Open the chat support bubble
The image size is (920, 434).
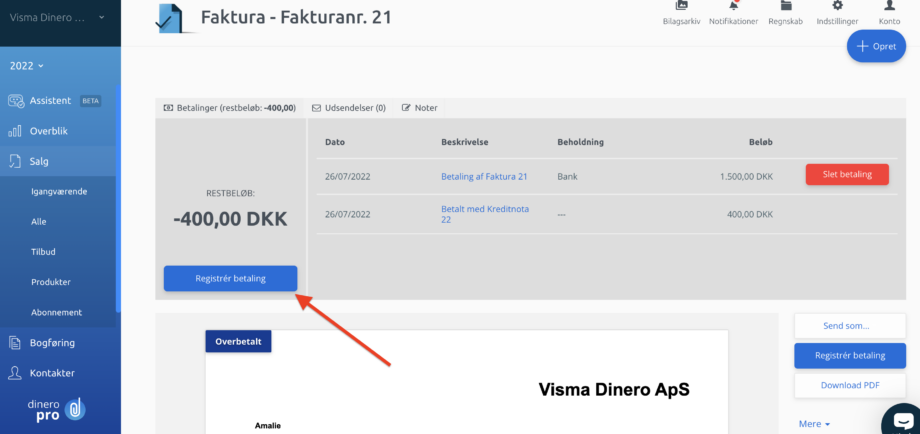(x=901, y=421)
